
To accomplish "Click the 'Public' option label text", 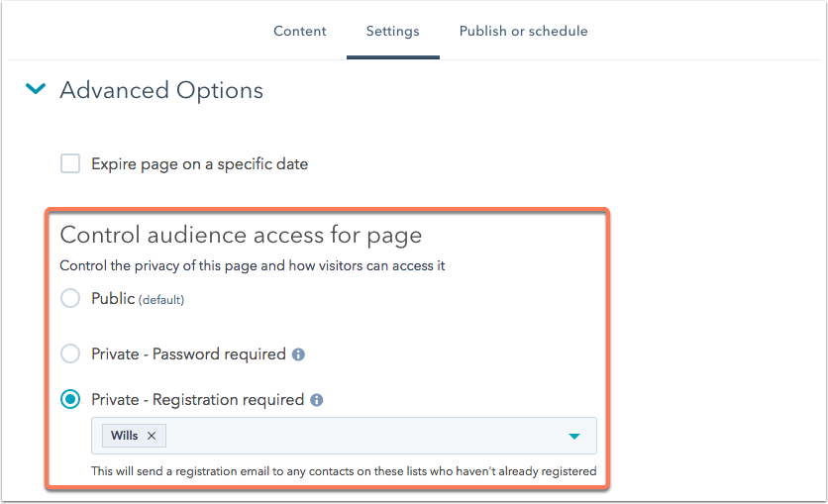I will tap(113, 298).
